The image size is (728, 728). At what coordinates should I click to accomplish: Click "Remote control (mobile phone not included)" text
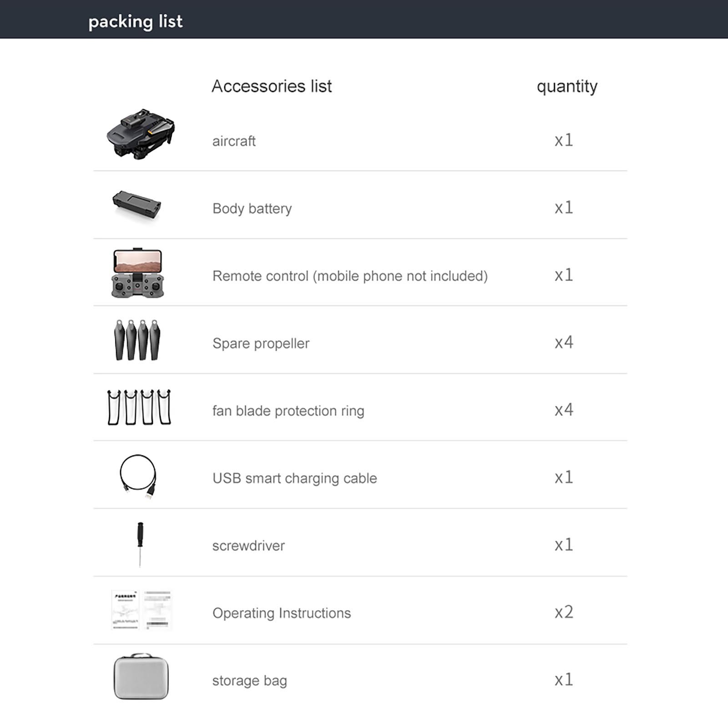tap(350, 276)
